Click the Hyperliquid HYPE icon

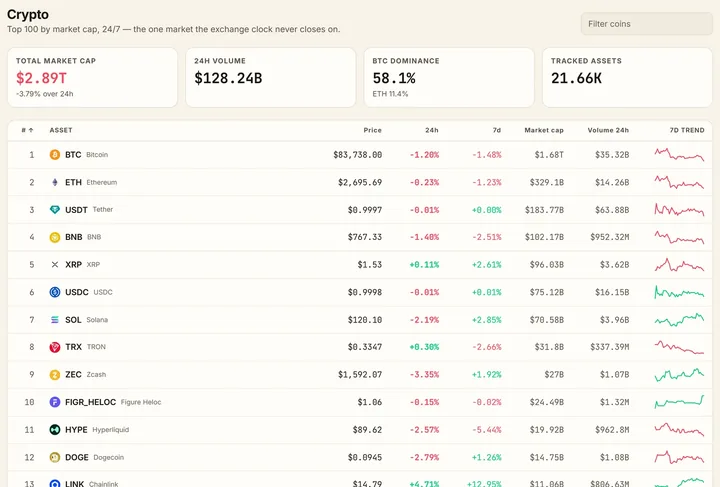55,430
